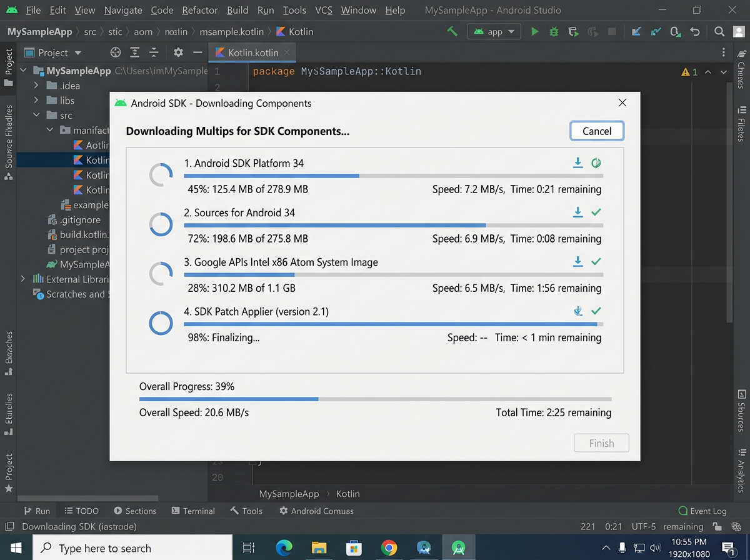This screenshot has width=750, height=560.
Task: Open Project panel settings gear
Action: pos(178,52)
